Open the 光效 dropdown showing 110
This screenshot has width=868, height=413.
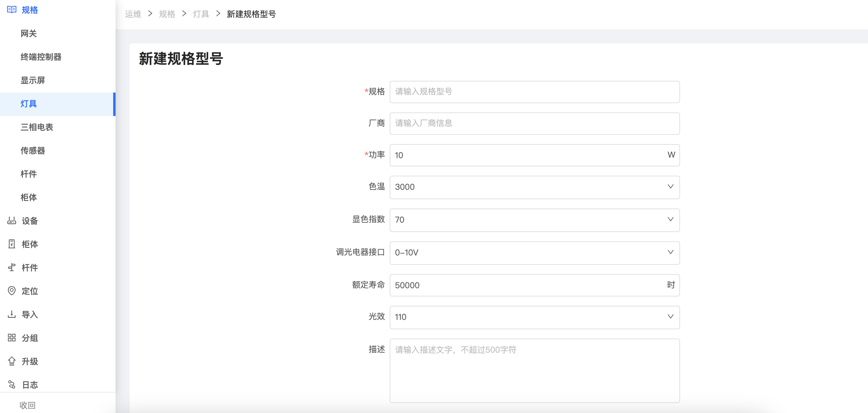(534, 317)
